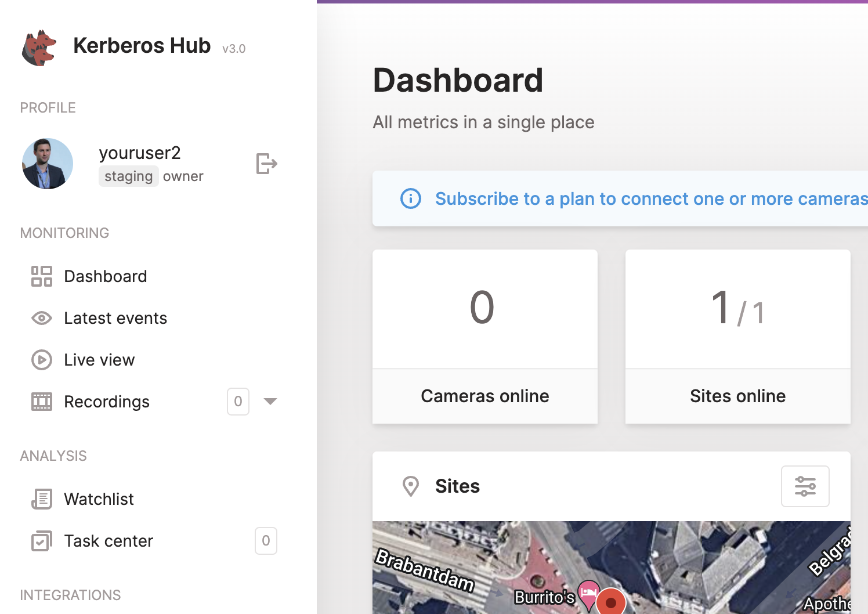The image size is (868, 614).
Task: Open the Task center menu item
Action: click(x=108, y=541)
